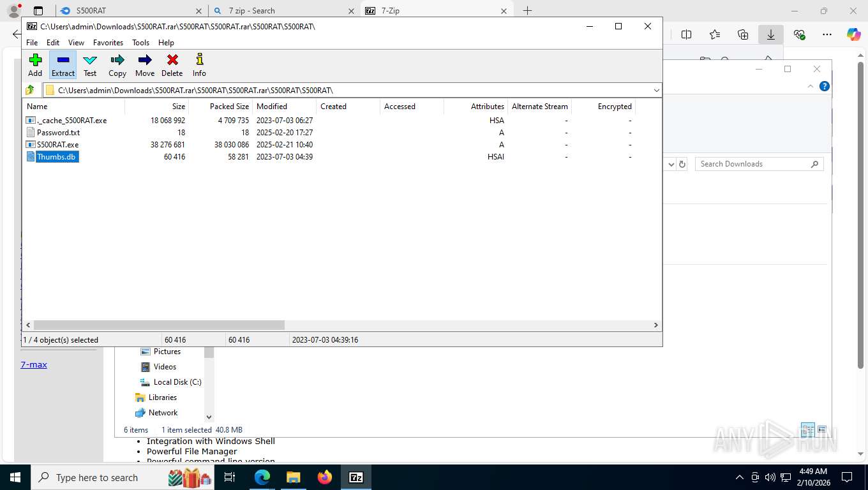Click the Add toolbar icon in 7-Zip
Screen dimensions: 868x490
(35, 65)
